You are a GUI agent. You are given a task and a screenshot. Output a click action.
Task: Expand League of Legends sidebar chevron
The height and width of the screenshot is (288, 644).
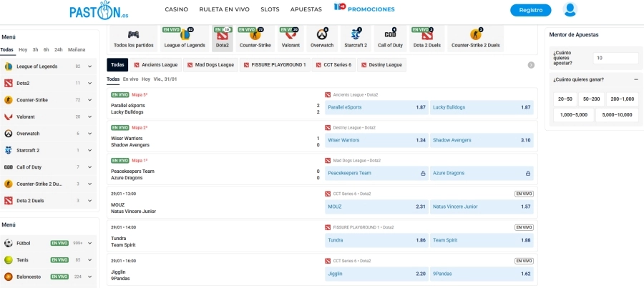[x=90, y=66]
